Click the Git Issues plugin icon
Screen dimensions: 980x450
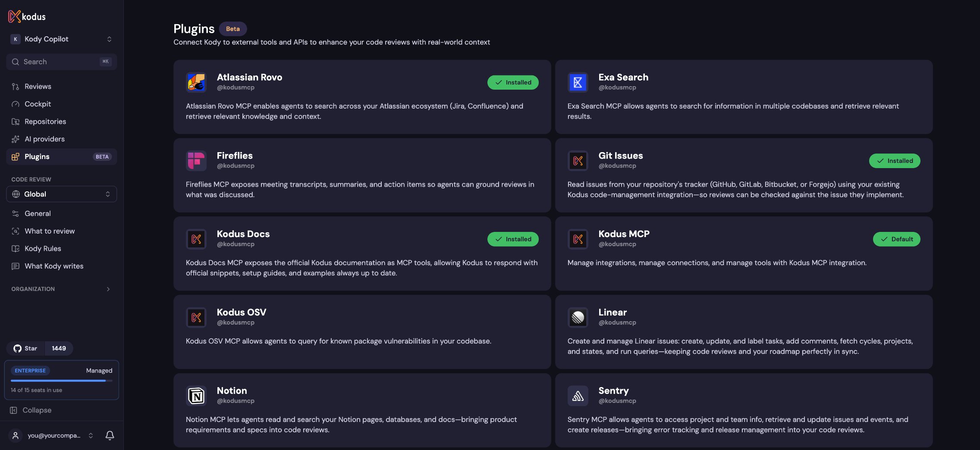pos(578,161)
